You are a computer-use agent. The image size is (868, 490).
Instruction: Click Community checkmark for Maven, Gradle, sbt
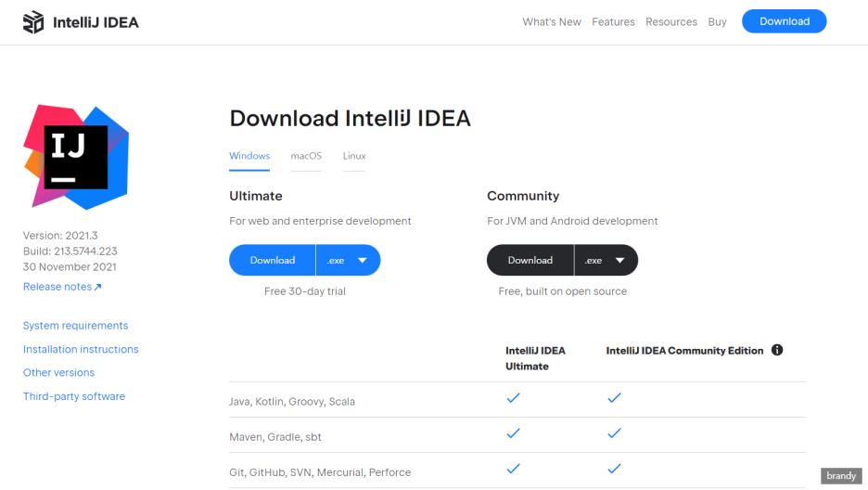click(614, 433)
